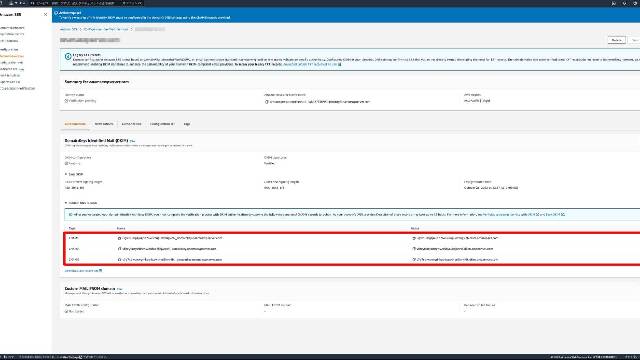Image resolution: width=640 pixels, height=360 pixels.
Task: Copy the middle CNAME record name
Action: coord(119,249)
